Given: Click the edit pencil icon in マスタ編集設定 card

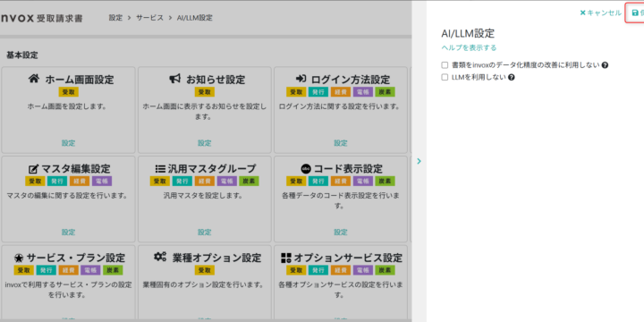Looking at the screenshot, I should click(34, 168).
